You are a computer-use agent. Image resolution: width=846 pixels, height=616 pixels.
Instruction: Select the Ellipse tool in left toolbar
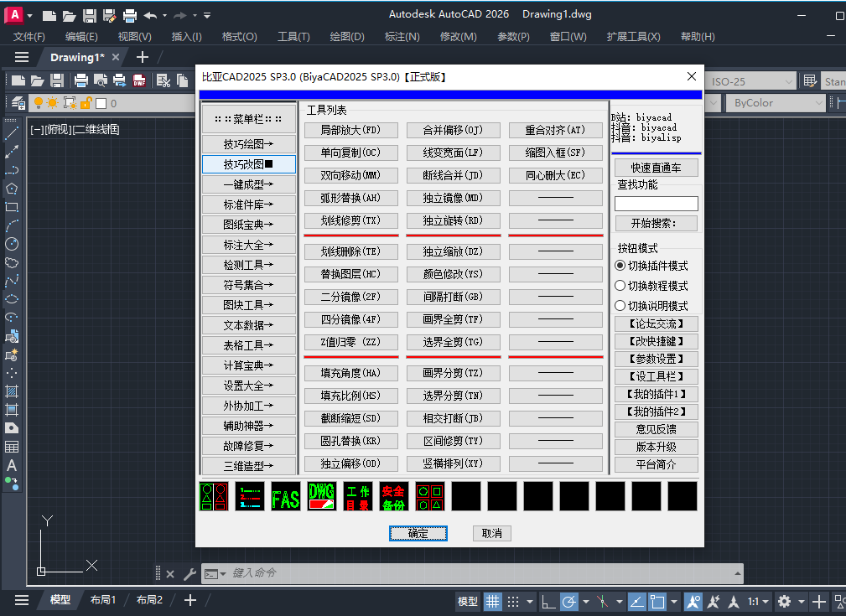tap(12, 299)
